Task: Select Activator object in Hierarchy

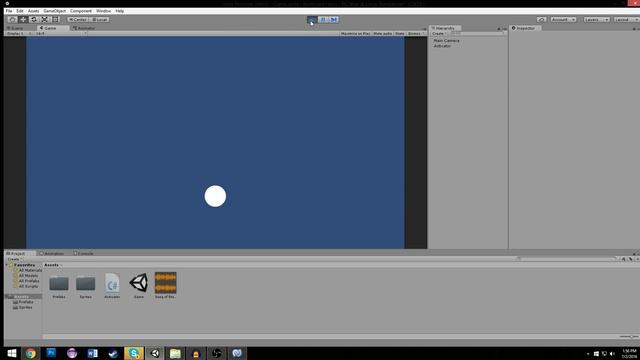Action: pos(442,46)
